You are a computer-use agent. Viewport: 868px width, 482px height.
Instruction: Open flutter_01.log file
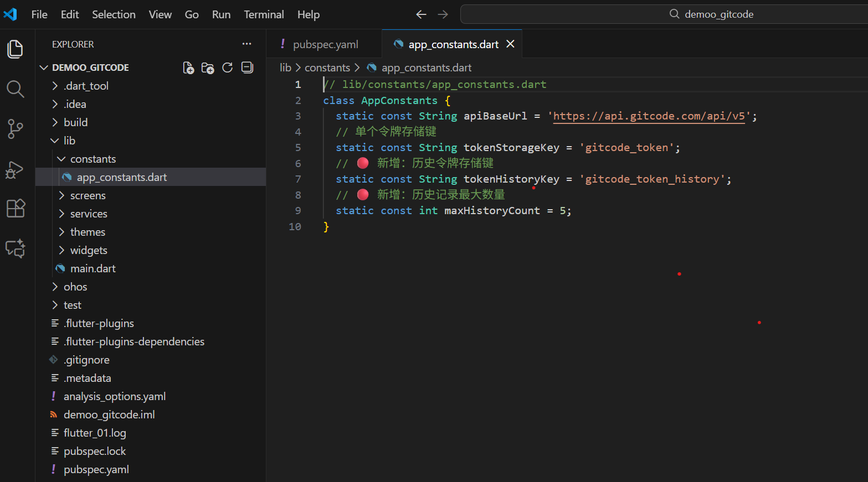click(x=151, y=433)
